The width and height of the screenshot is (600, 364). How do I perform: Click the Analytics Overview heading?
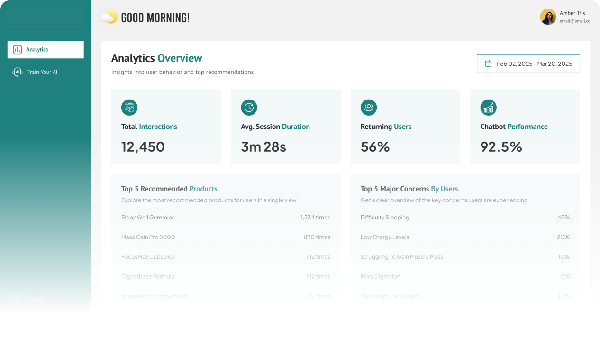coord(157,58)
